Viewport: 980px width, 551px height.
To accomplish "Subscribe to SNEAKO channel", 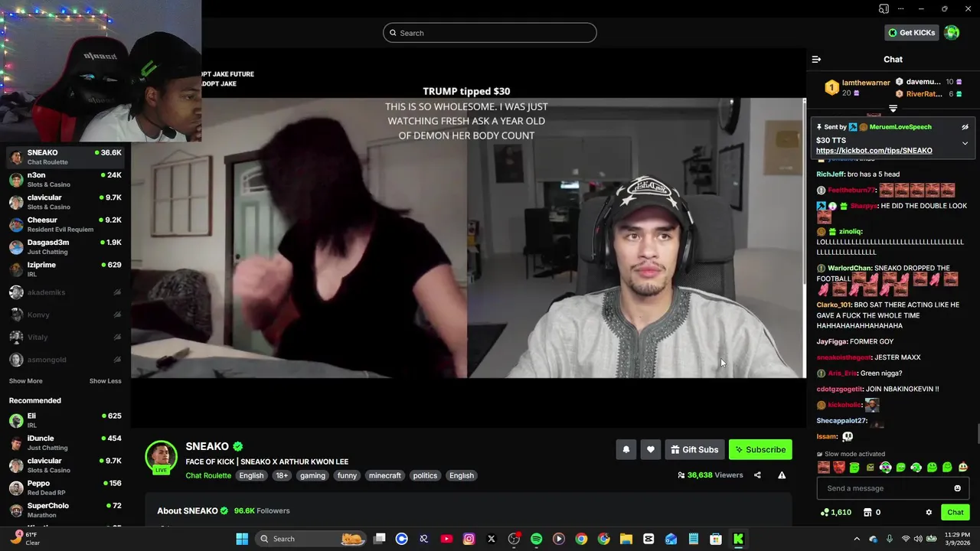I will tap(760, 450).
